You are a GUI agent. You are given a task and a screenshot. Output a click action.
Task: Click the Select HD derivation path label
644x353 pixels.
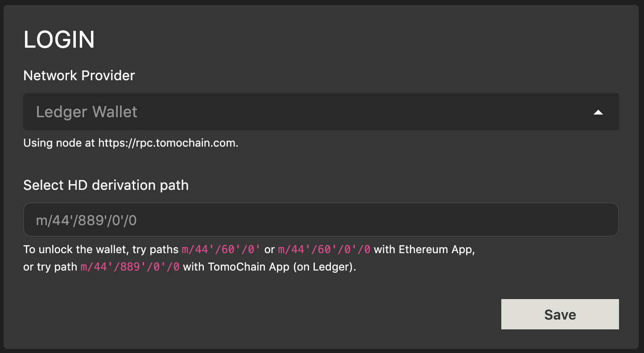pos(106,185)
